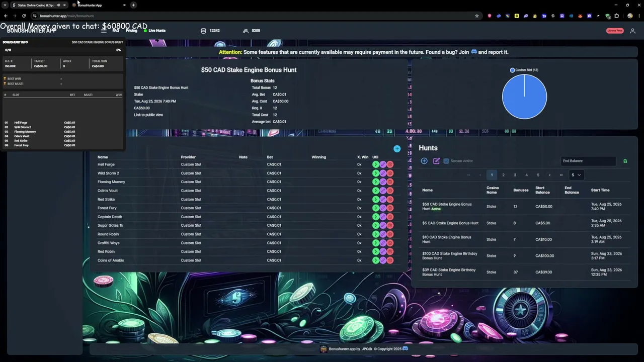
Task: Edit the Red Strike bonus entry
Action: pyautogui.click(x=383, y=199)
